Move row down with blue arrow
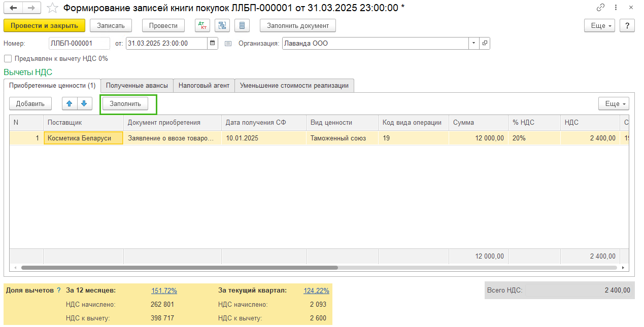The image size is (644, 327). 84,103
